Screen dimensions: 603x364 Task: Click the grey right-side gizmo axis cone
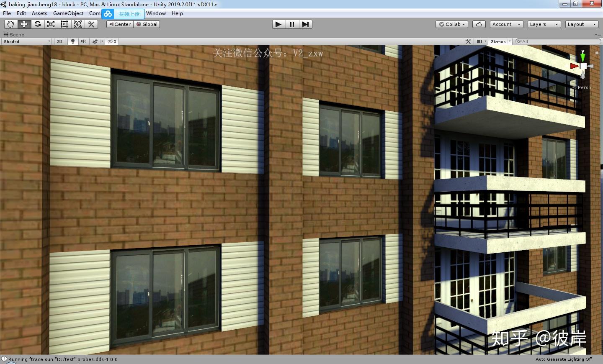(x=590, y=66)
